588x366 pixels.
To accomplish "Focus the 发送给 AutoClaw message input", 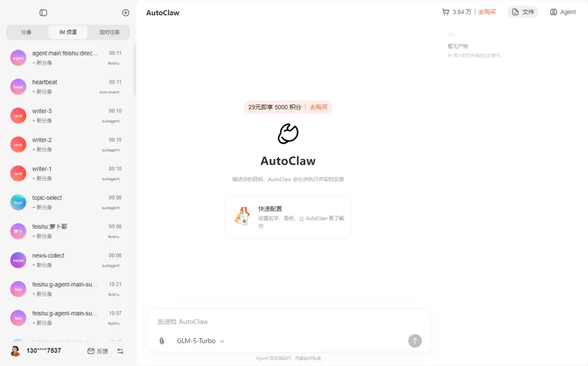I will 288,322.
